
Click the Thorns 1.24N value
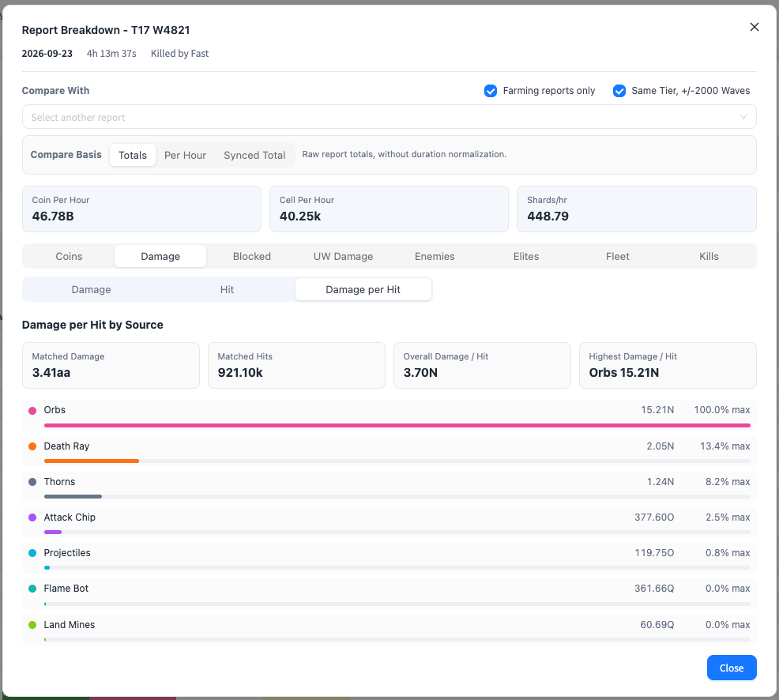[x=660, y=482]
